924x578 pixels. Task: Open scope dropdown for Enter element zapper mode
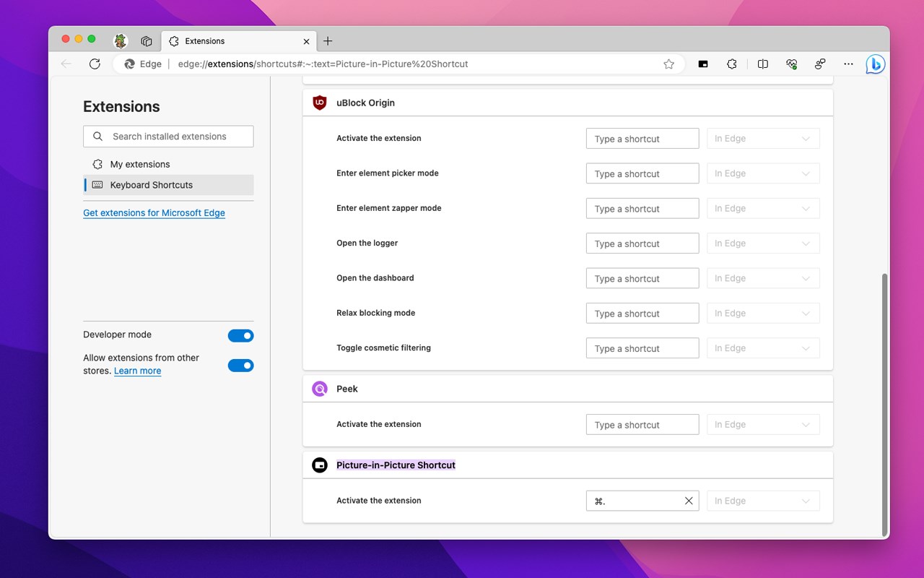coord(763,208)
